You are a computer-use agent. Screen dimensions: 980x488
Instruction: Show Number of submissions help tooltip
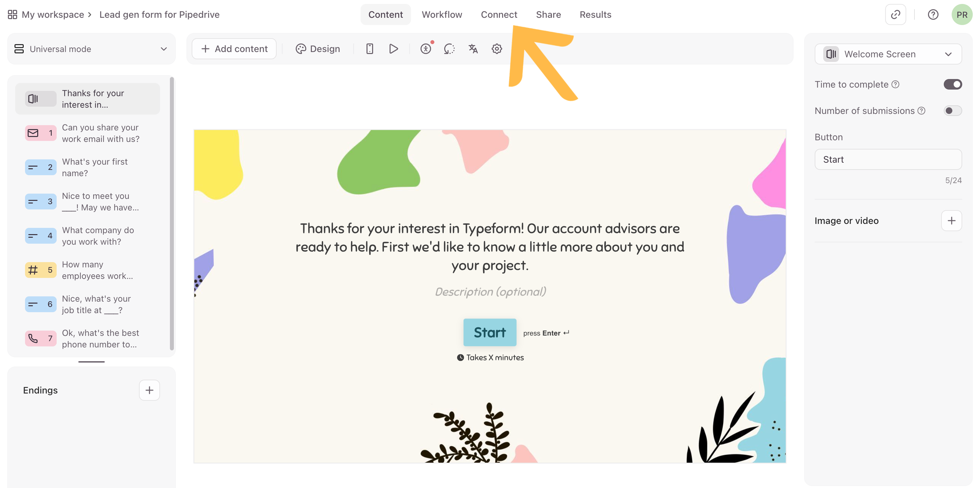[921, 111]
